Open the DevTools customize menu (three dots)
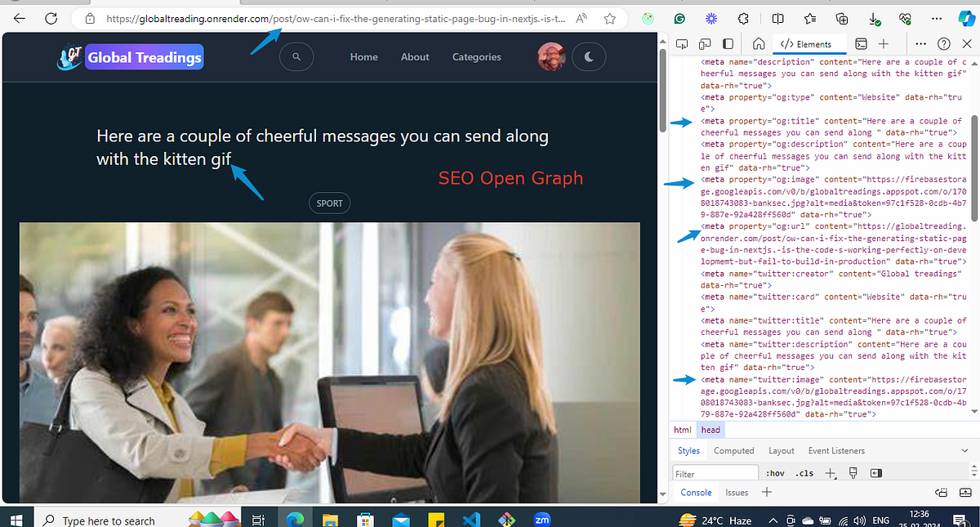Screen dimensions: 980x527 pyautogui.click(x=921, y=44)
